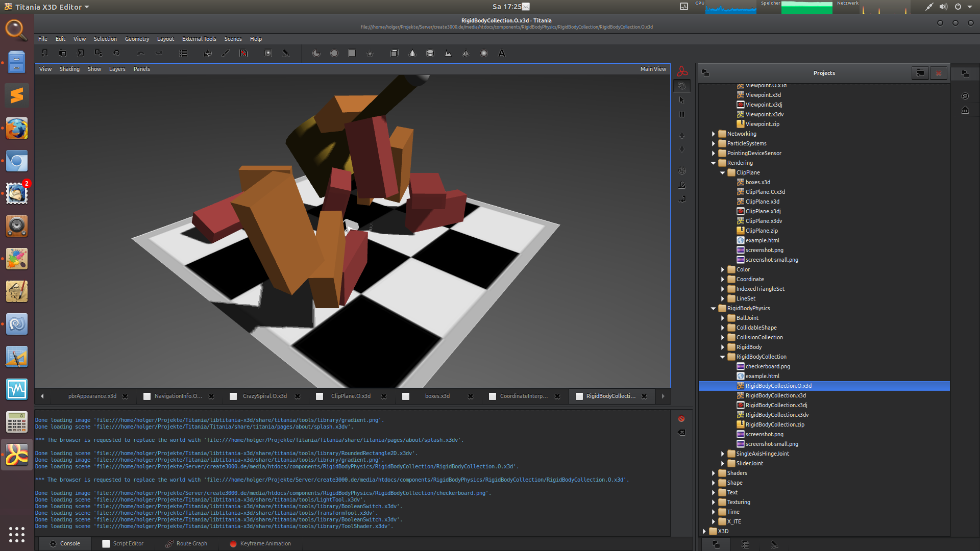Toggle the stop/record icon above the console
Viewport: 980px width, 551px height.
coord(682,419)
